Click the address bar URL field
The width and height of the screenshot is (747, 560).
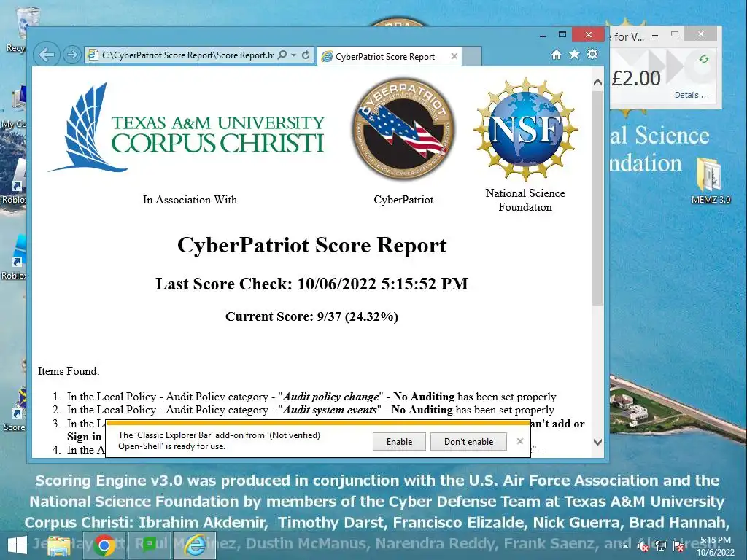[x=187, y=55]
